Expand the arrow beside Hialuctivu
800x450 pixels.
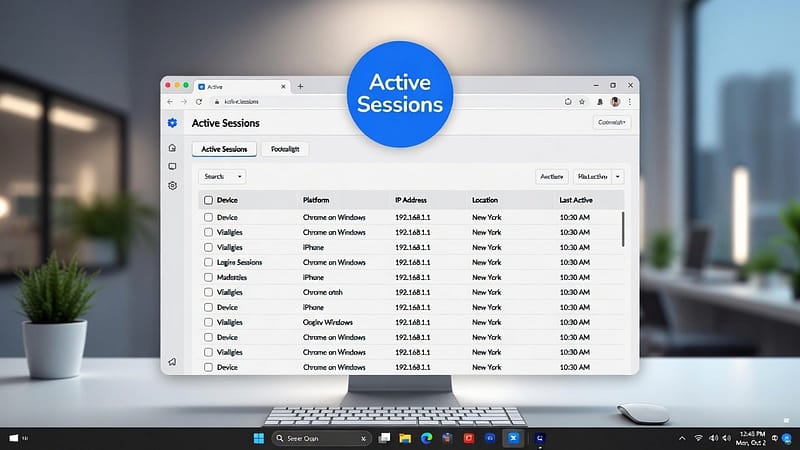coord(618,177)
